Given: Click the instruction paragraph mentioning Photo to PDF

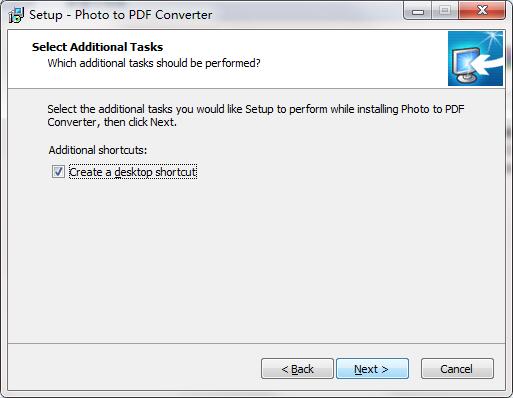Looking at the screenshot, I should 256,115.
